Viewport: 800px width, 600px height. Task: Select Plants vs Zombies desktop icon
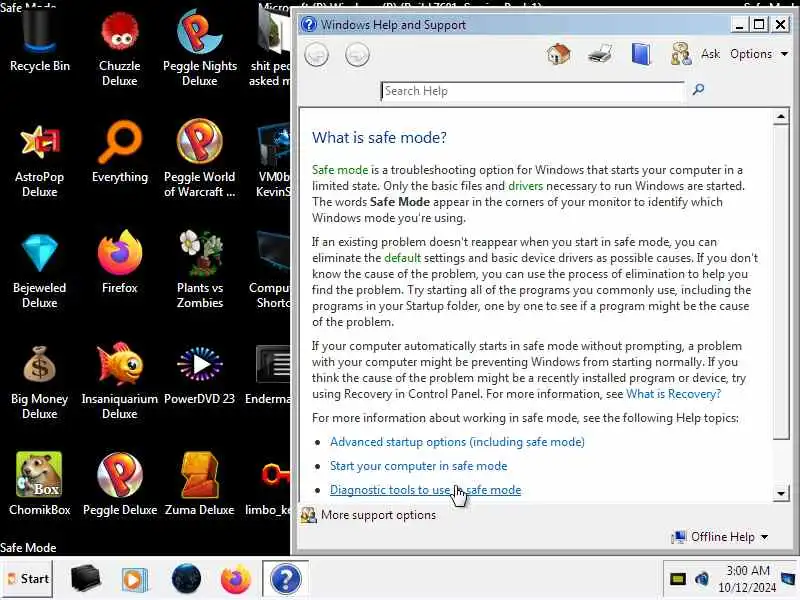199,270
